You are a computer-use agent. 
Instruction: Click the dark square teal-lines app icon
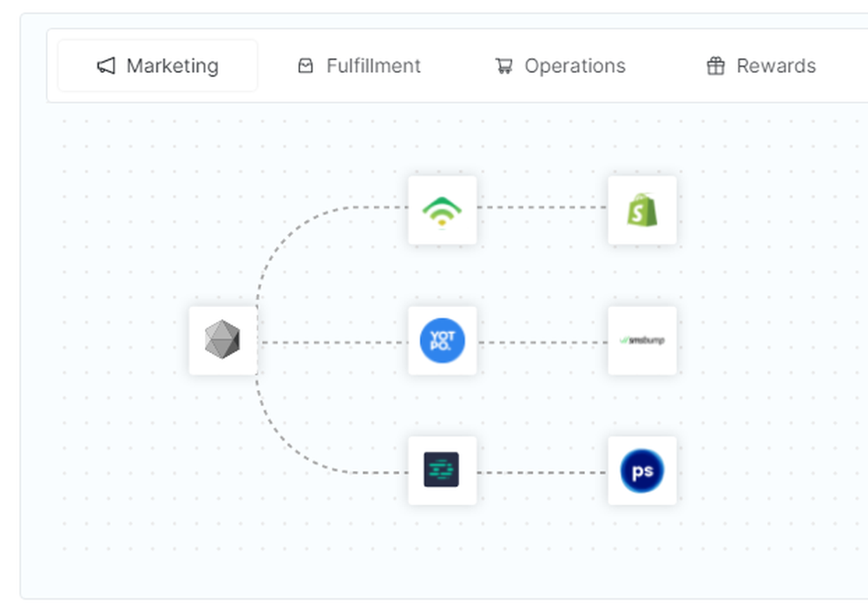pyautogui.click(x=443, y=470)
